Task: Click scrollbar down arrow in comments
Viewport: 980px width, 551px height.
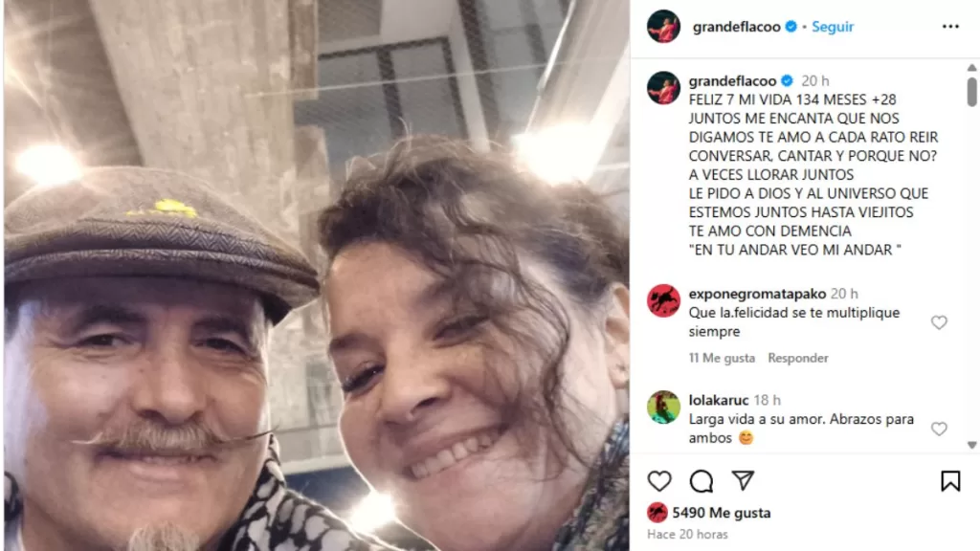Action: point(971,445)
